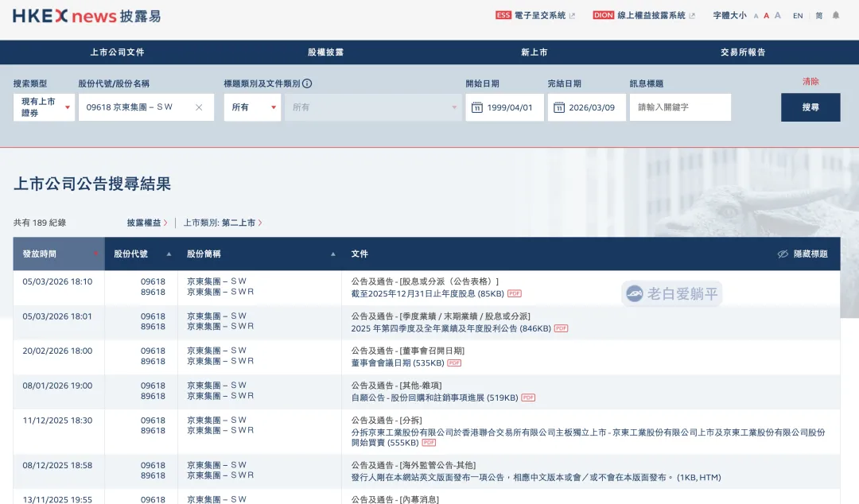
Task: Open the 上市公司文件 menu
Action: (117, 52)
